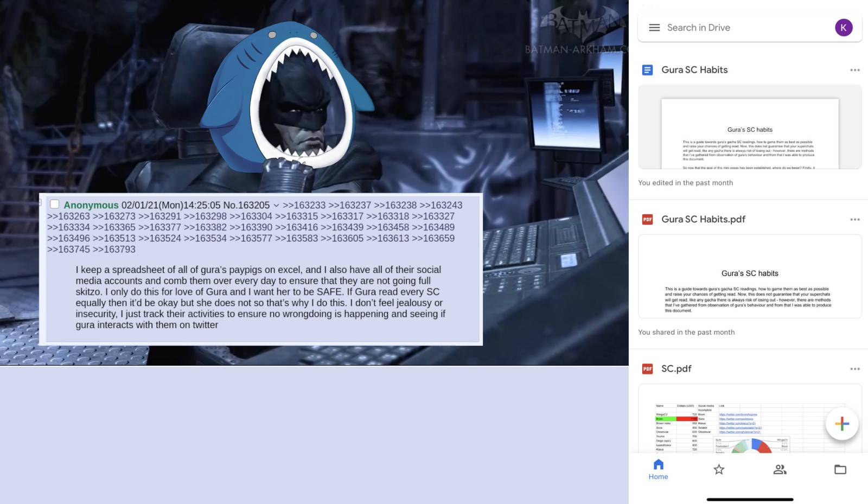Open the Gura SC Habits document preview

click(x=750, y=127)
